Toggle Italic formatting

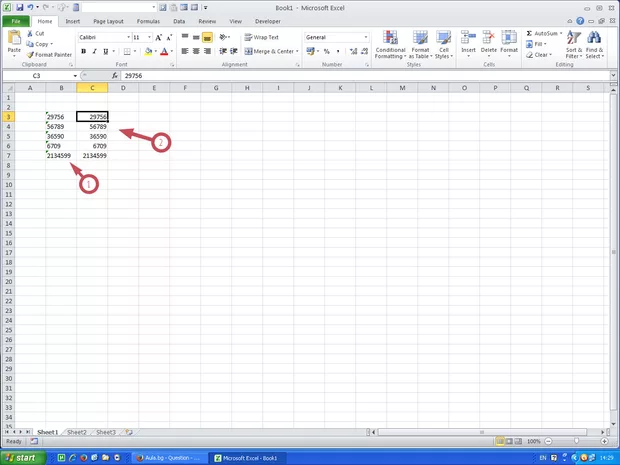tap(95, 51)
